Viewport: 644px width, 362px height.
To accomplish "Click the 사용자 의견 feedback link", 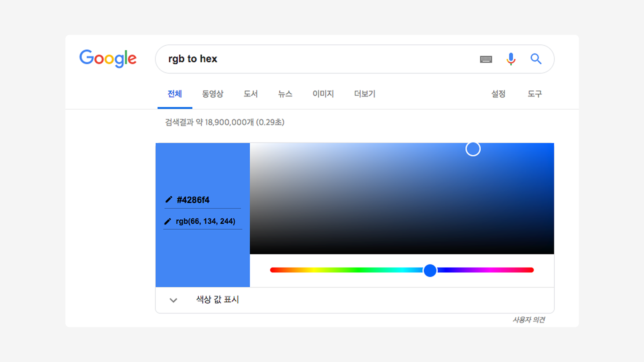I will (529, 320).
